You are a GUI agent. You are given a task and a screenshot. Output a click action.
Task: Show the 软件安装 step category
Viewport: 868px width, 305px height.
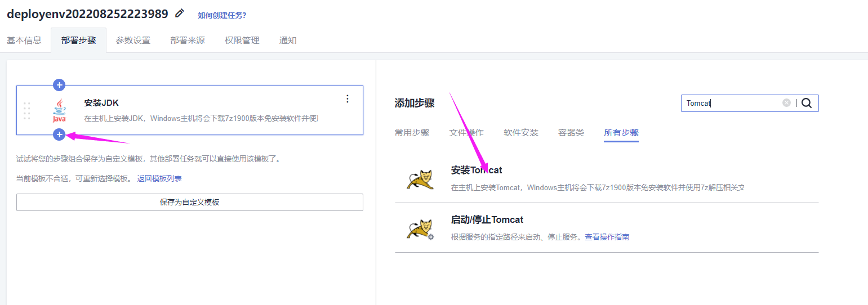click(521, 133)
